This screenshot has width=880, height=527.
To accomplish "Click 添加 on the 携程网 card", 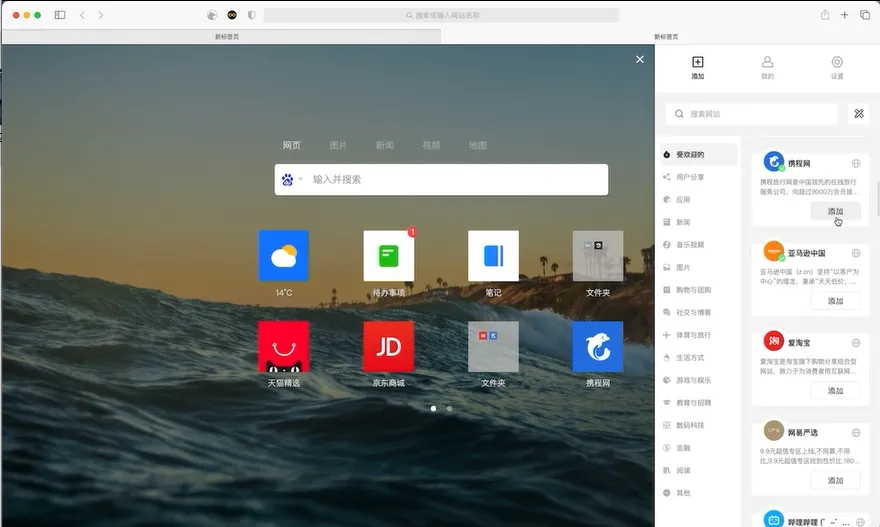I will coord(835,211).
